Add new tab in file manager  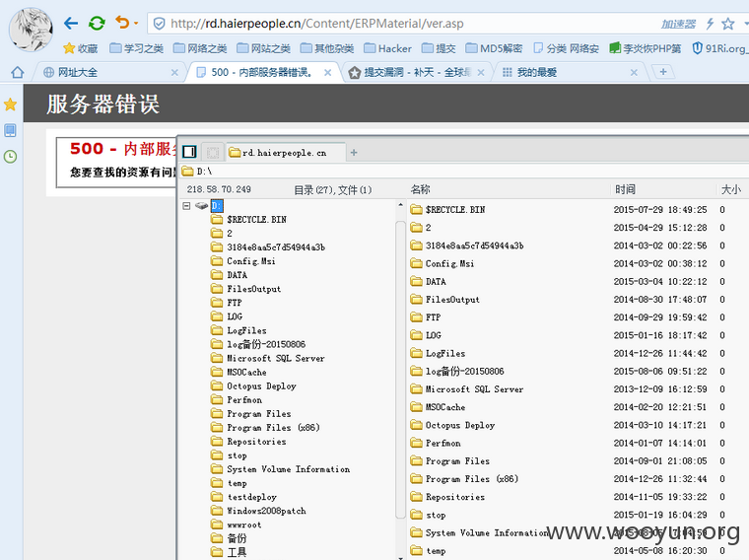coord(354,153)
